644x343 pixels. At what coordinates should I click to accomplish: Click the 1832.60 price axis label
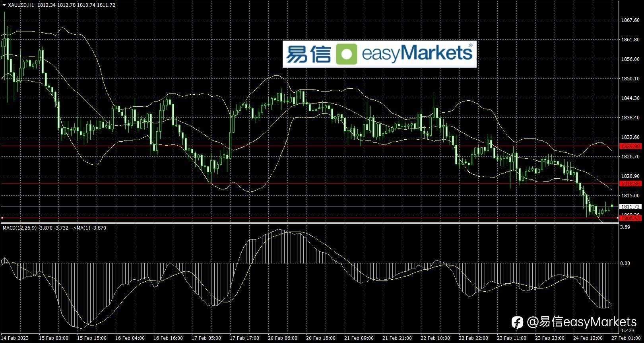click(x=630, y=137)
